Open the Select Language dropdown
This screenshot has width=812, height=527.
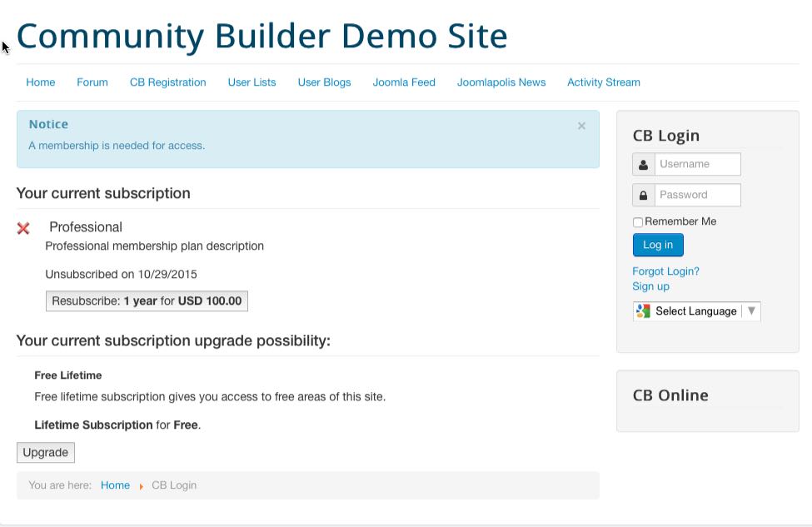pyautogui.click(x=696, y=311)
